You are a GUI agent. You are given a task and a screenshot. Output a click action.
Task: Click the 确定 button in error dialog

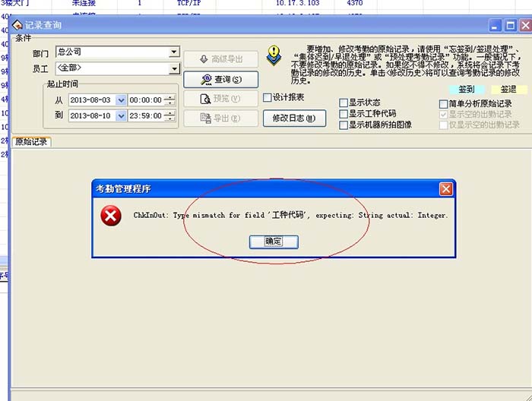coord(274,242)
